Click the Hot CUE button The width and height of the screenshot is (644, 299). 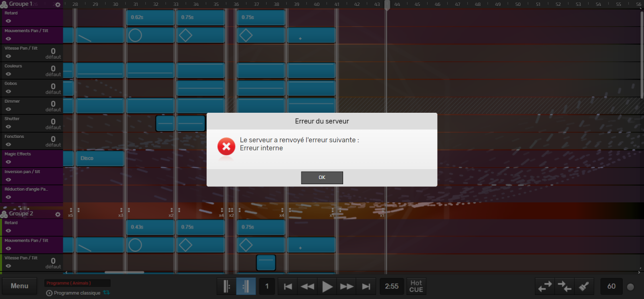pyautogui.click(x=416, y=286)
